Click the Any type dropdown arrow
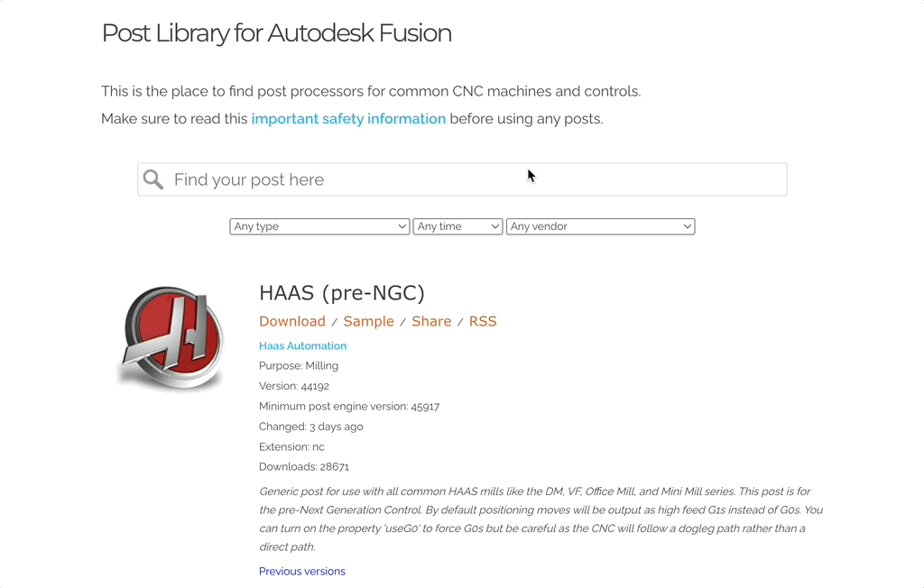The image size is (924, 588). [x=403, y=226]
